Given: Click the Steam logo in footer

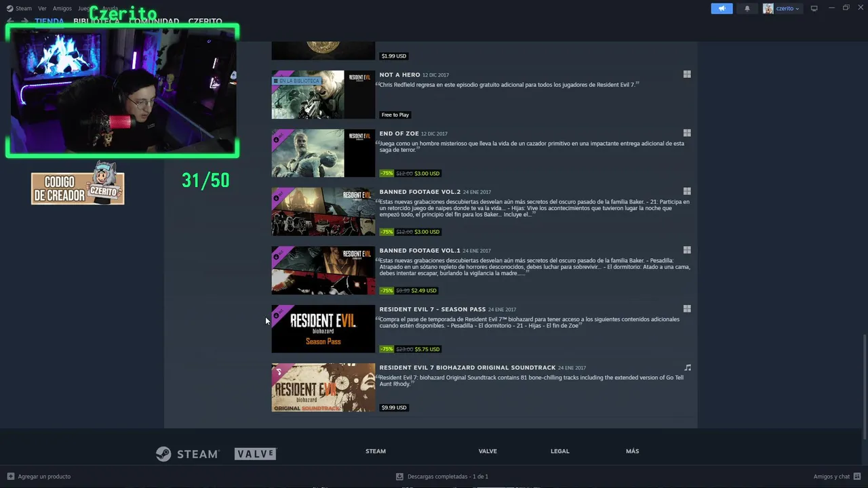Looking at the screenshot, I should coord(187,454).
